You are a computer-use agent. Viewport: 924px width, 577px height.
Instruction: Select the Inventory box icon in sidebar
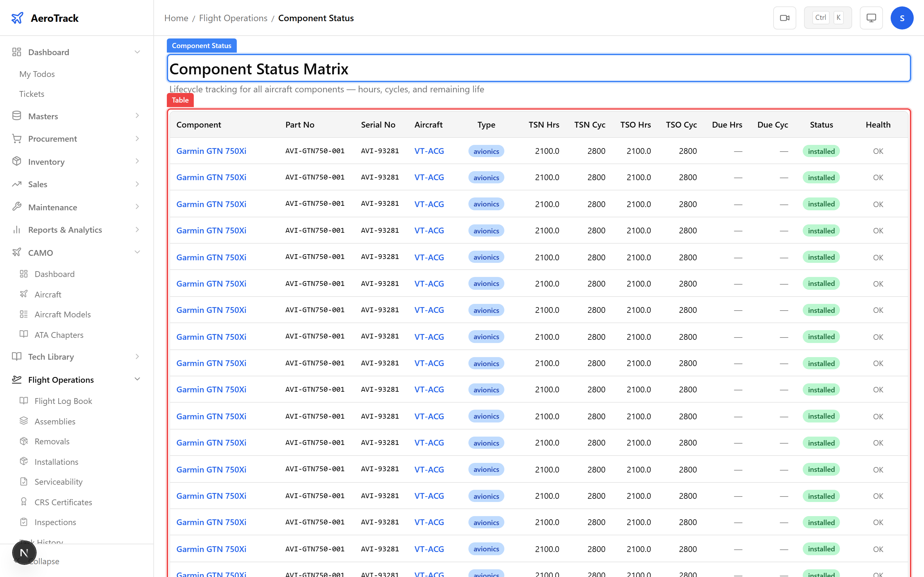(16, 162)
